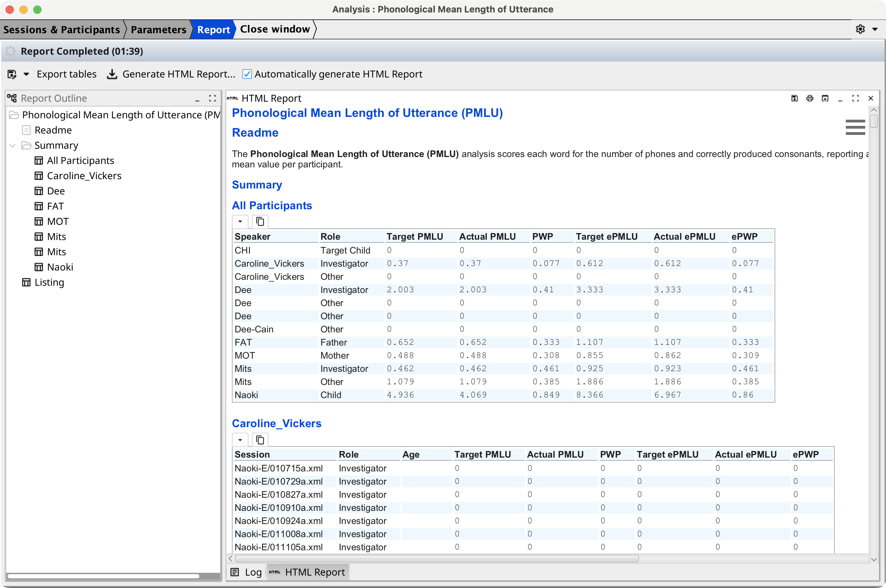The image size is (886, 588).
Task: Click the Naoki row Target PMLU 4.936
Action: (400, 395)
